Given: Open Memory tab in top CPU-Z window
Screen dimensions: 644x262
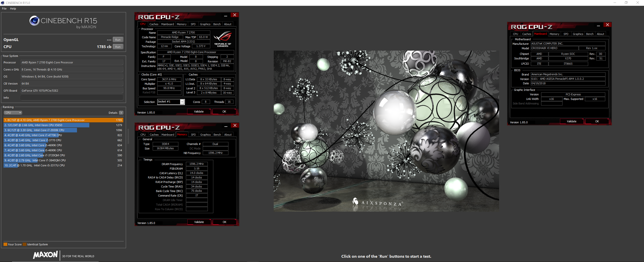Looking at the screenshot, I should (182, 24).
